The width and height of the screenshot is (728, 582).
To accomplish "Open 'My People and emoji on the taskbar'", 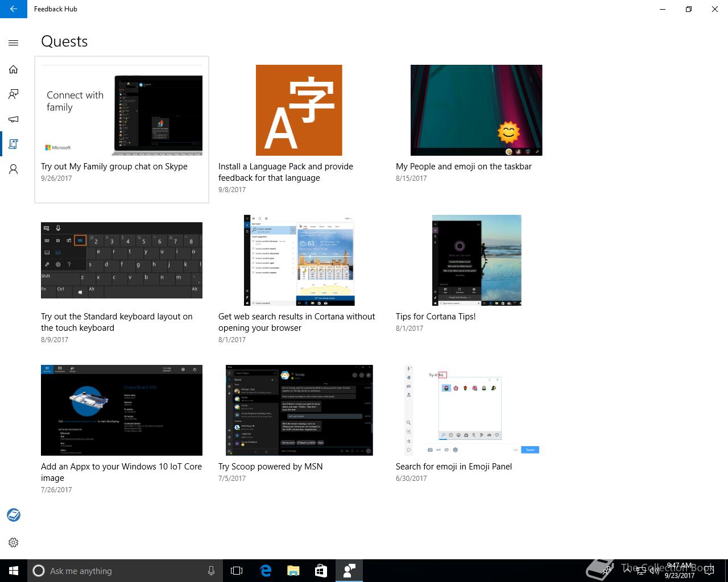I will click(x=464, y=167).
